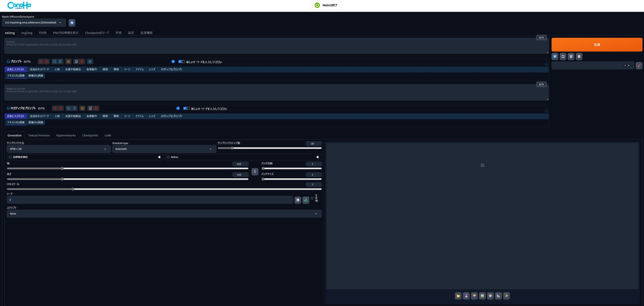This screenshot has width=644, height=306.
Task: Click the CFGスケール slider handle
Action: pyautogui.click(x=73, y=189)
